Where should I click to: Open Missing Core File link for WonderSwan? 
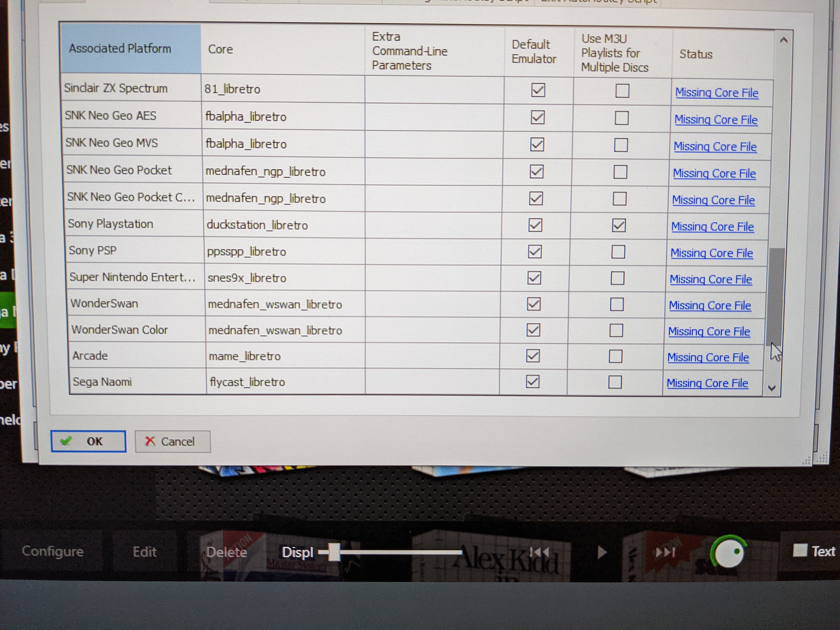[x=710, y=305]
